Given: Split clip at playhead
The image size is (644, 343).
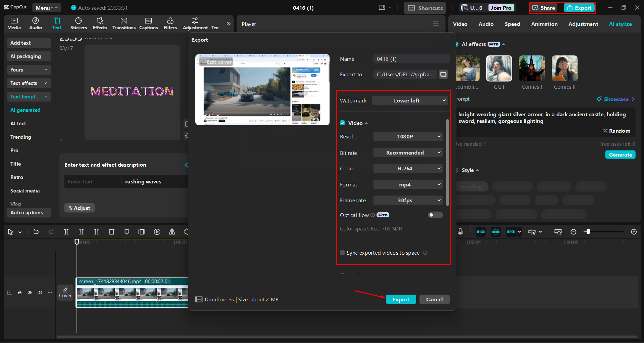Looking at the screenshot, I should pos(66,232).
